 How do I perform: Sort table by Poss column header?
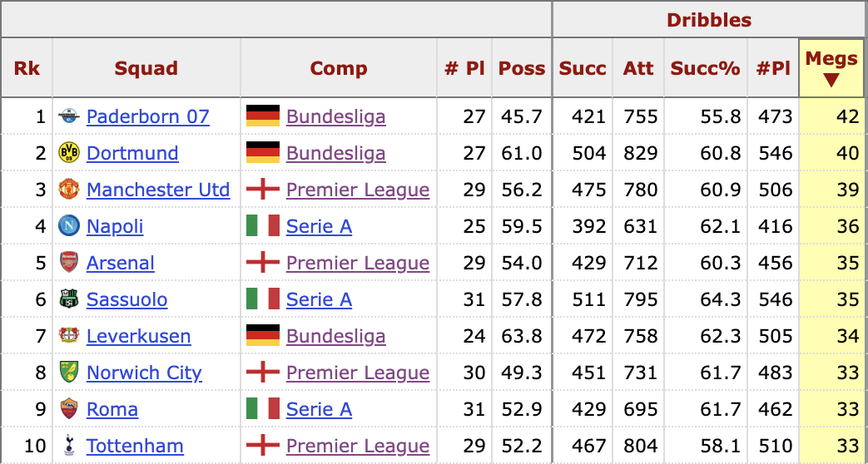[x=522, y=68]
